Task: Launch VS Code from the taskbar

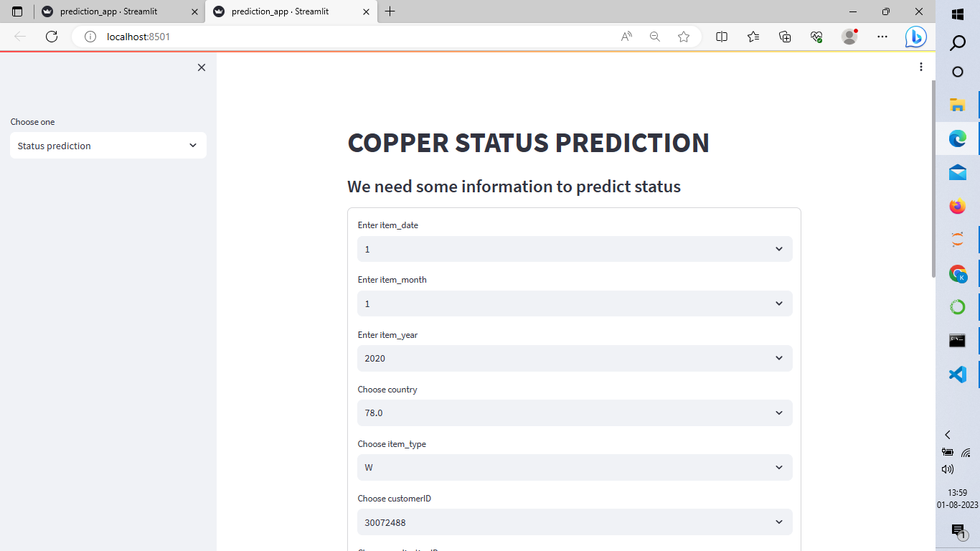Action: point(957,374)
